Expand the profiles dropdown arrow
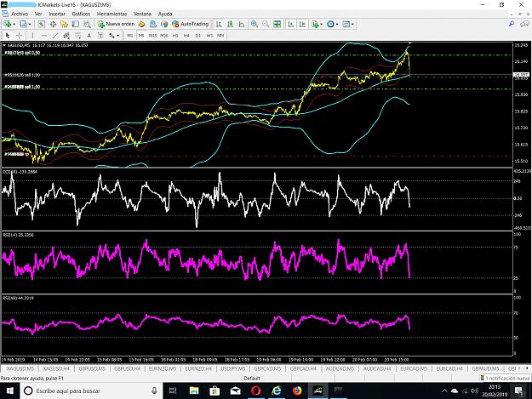 [30, 24]
